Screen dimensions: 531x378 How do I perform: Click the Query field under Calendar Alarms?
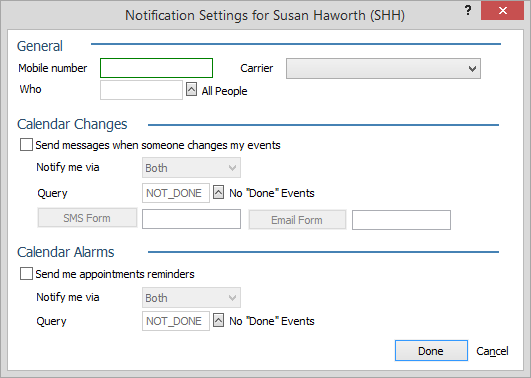coord(176,321)
